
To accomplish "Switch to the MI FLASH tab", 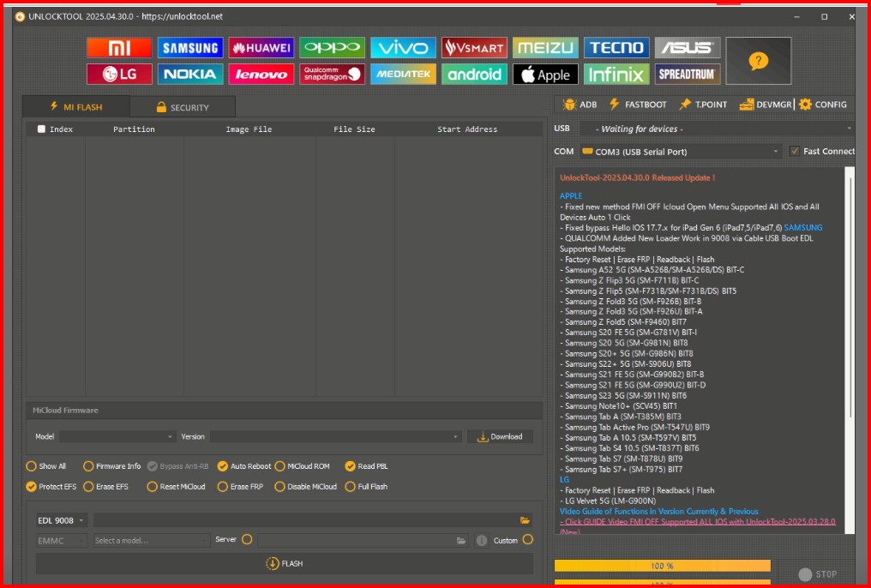I will coord(76,106).
